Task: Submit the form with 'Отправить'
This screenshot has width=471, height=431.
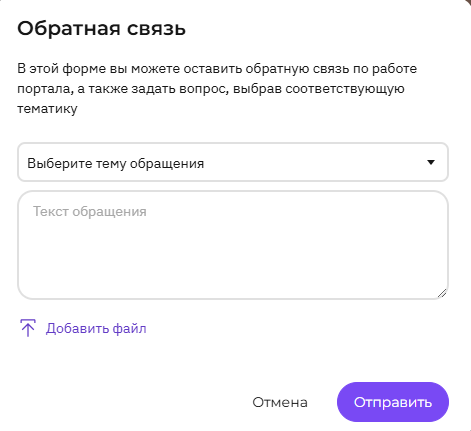Action: [393, 402]
